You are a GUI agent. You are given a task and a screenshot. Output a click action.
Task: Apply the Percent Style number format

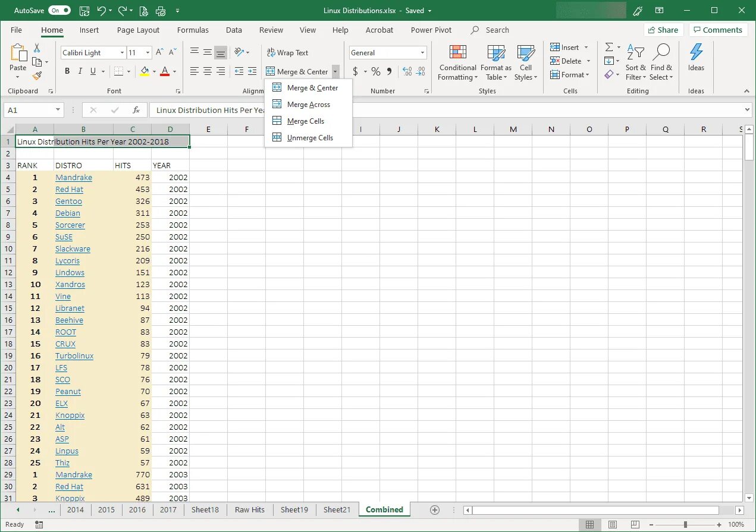(375, 71)
